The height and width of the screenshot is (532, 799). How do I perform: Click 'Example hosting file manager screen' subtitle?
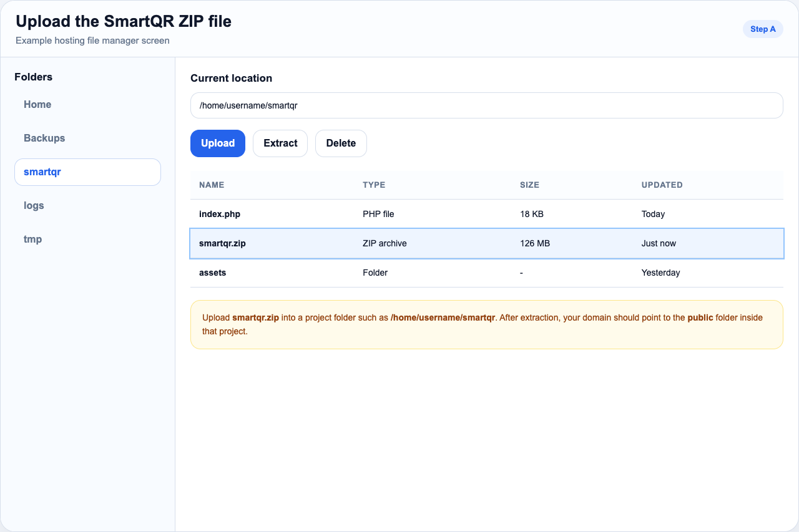tap(92, 41)
